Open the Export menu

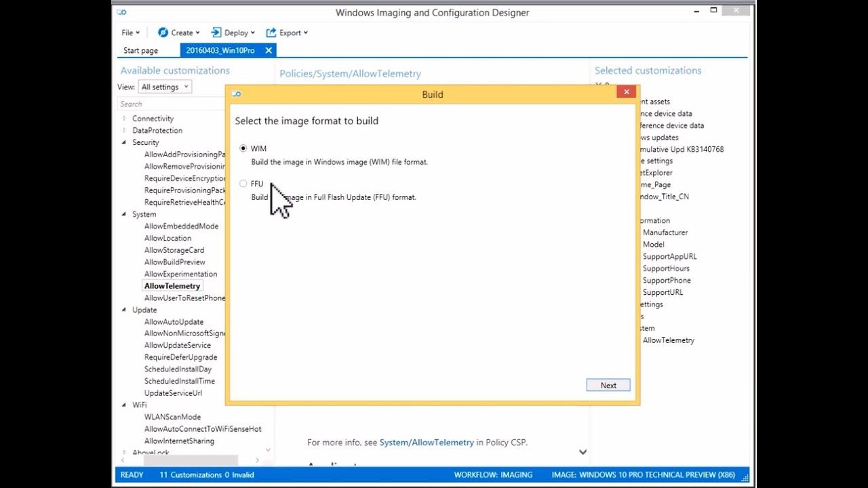(x=287, y=33)
